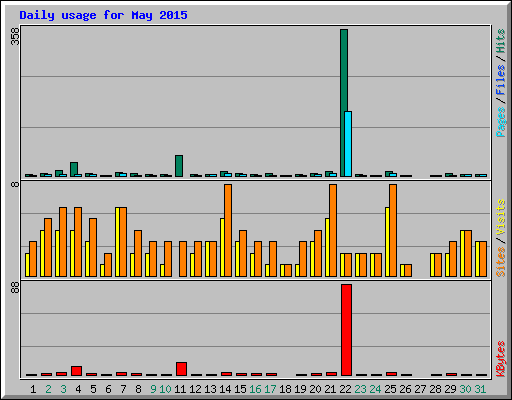Click the day 27 label on the x-axis
512x400 pixels.
click(x=420, y=389)
